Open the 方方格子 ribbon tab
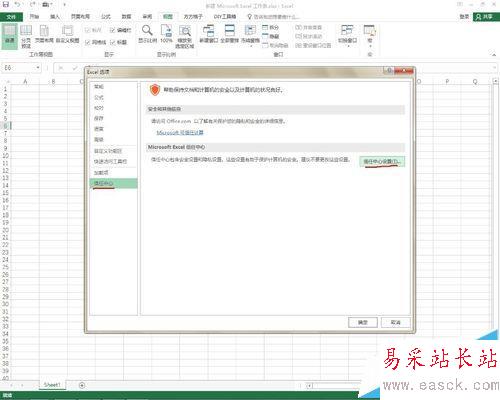Viewport: 500px width, 400px height. [193, 16]
